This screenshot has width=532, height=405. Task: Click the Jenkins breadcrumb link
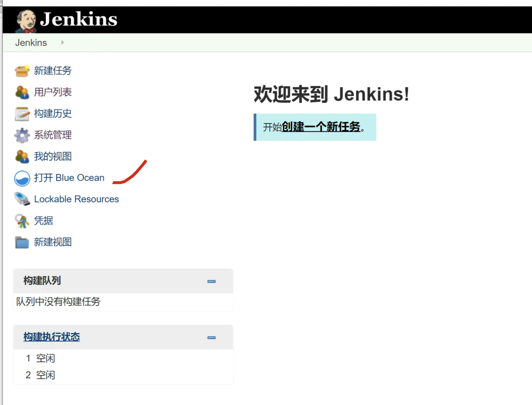(31, 43)
